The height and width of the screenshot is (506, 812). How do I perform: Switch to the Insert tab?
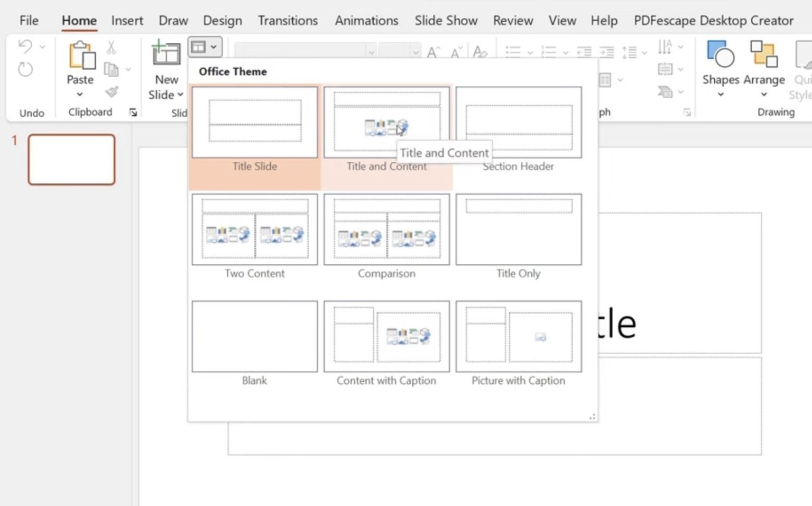(127, 21)
